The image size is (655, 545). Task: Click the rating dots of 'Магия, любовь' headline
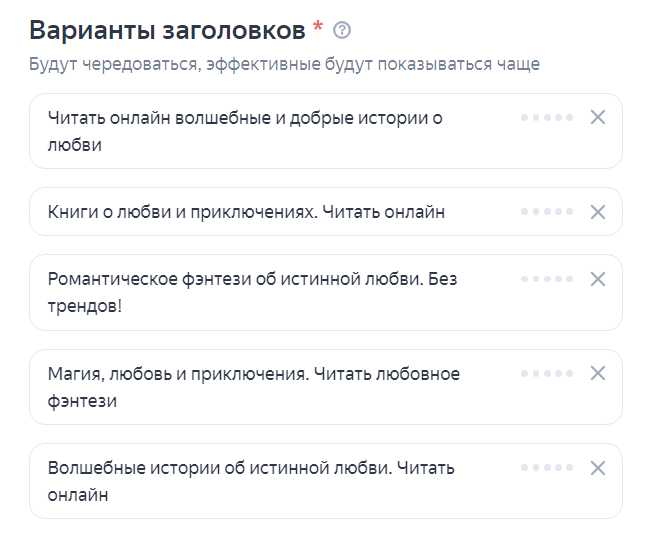pyautogui.click(x=547, y=373)
